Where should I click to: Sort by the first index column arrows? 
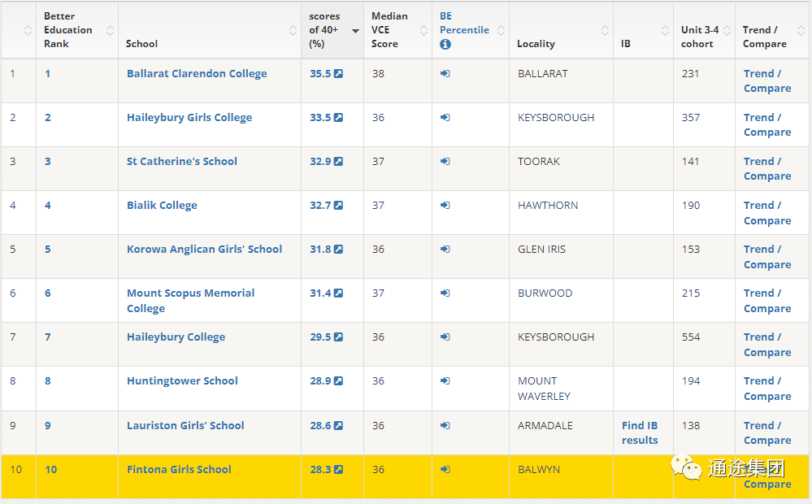click(28, 31)
